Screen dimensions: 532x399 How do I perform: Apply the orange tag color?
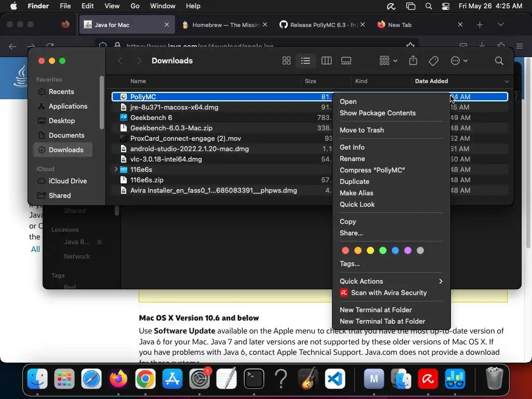tap(358, 250)
